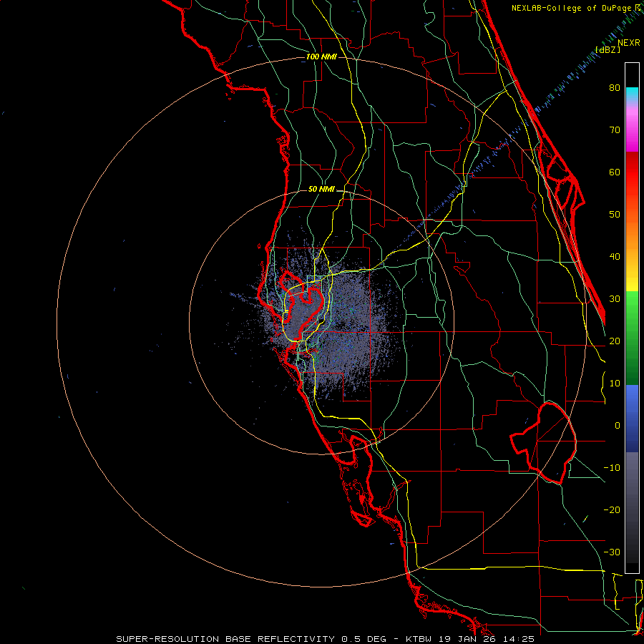The height and width of the screenshot is (644, 644).
Task: Click the "-20" value on dBZ scale
Action: tap(612, 509)
